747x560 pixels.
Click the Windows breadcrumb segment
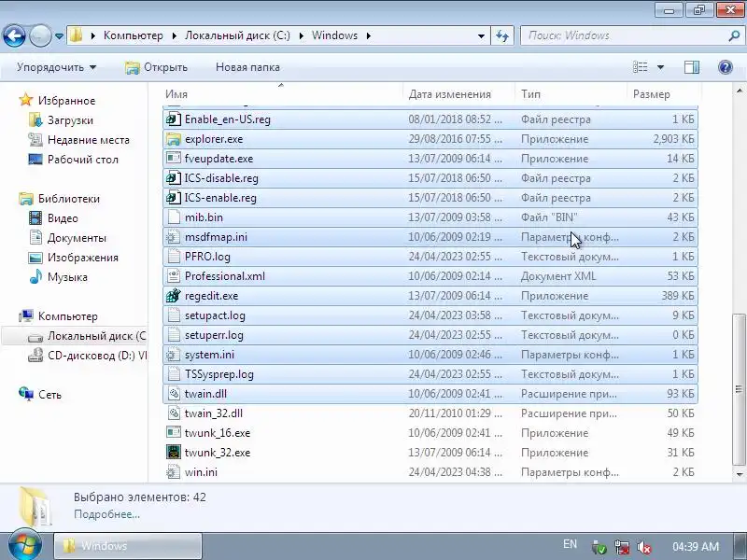[x=334, y=35]
